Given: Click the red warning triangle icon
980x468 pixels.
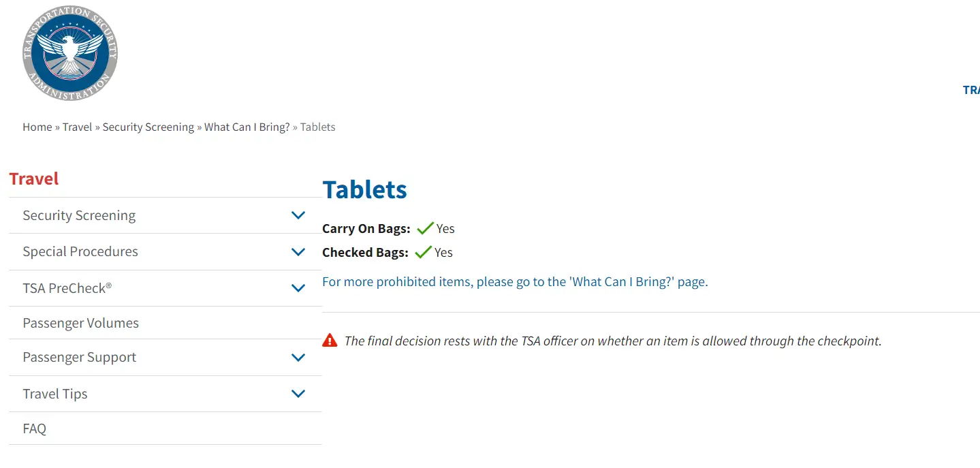Looking at the screenshot, I should coord(330,339).
